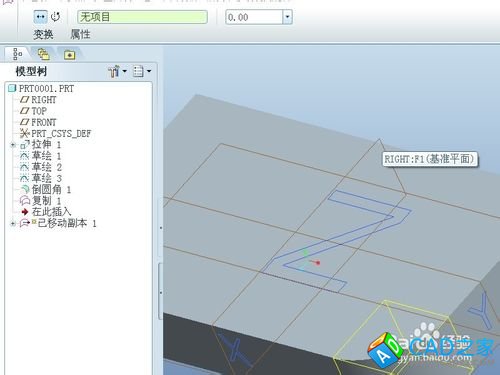Screen dimensions: 500x375
Task: Select the TOP datum plane in tree
Action: 39,111
